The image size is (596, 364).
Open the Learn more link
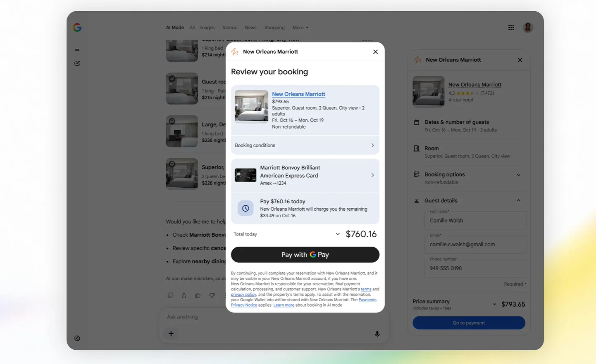tap(284, 305)
